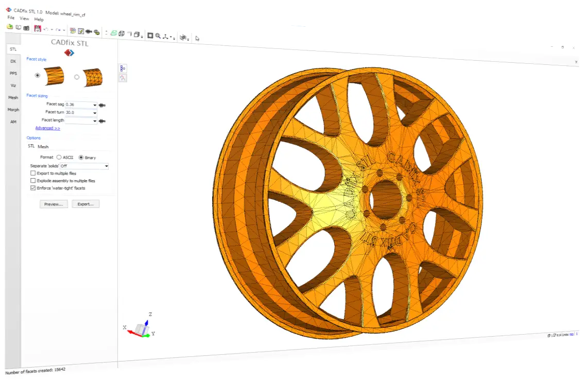Click the redo arrow icon
The image size is (588, 383).
tap(58, 30)
